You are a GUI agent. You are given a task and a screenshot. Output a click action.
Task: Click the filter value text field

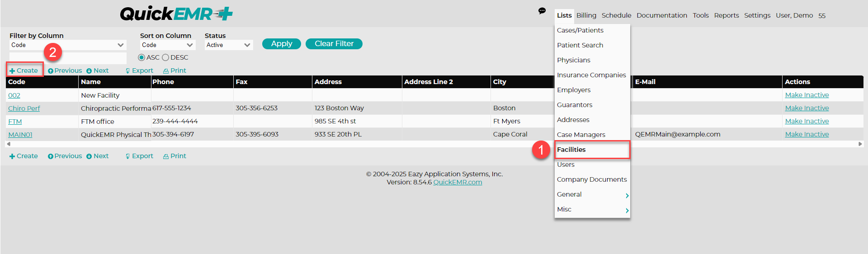point(68,58)
